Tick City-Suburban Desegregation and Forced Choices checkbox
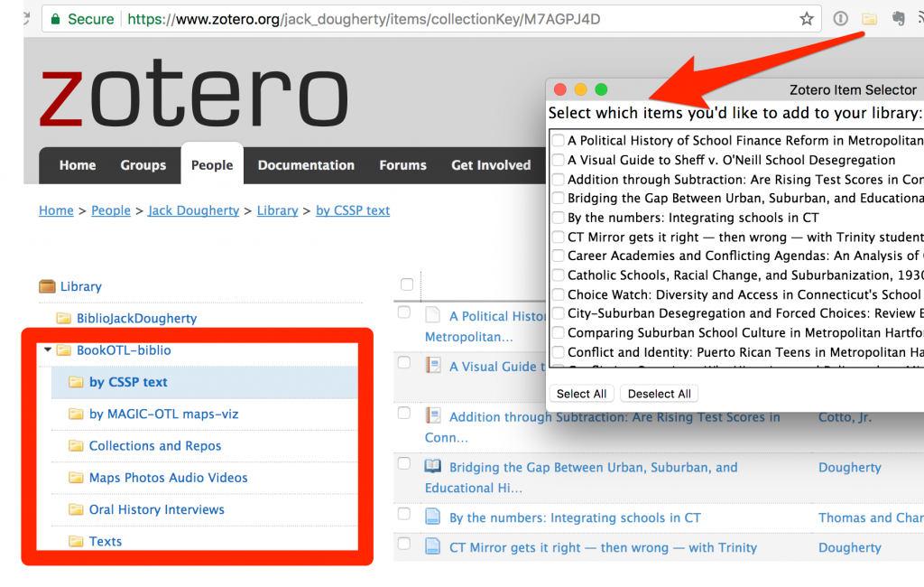 coord(558,313)
